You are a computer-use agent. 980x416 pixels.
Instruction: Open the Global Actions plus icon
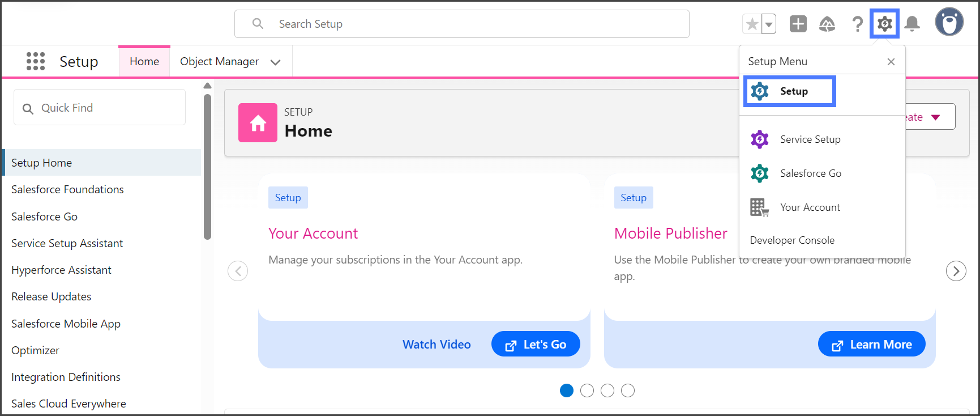798,24
